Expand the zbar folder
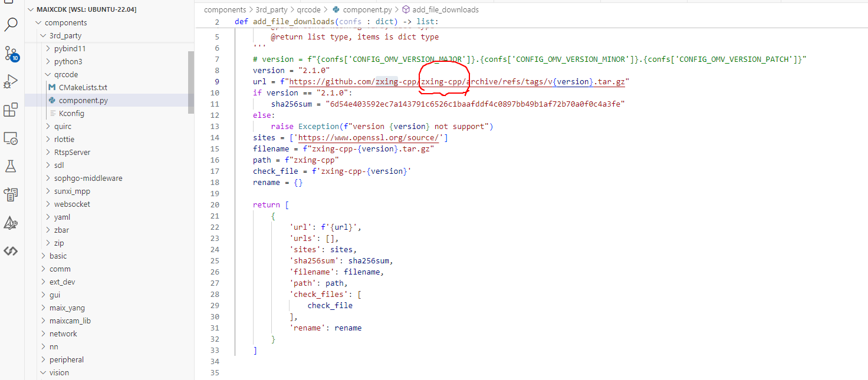868x380 pixels. point(48,230)
